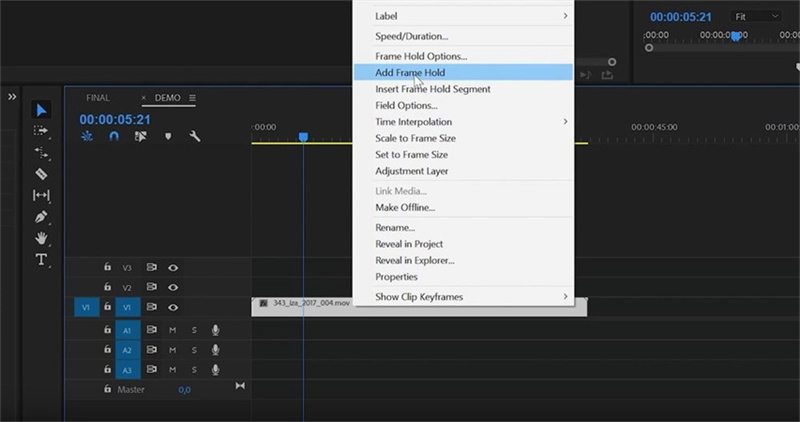Hide track V1 output with eye
This screenshot has width=800, height=422.
[173, 307]
